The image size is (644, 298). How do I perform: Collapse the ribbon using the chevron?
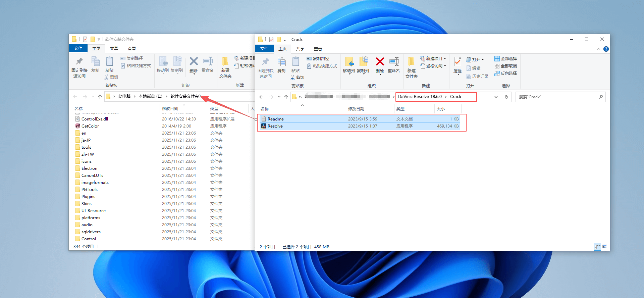tap(599, 49)
